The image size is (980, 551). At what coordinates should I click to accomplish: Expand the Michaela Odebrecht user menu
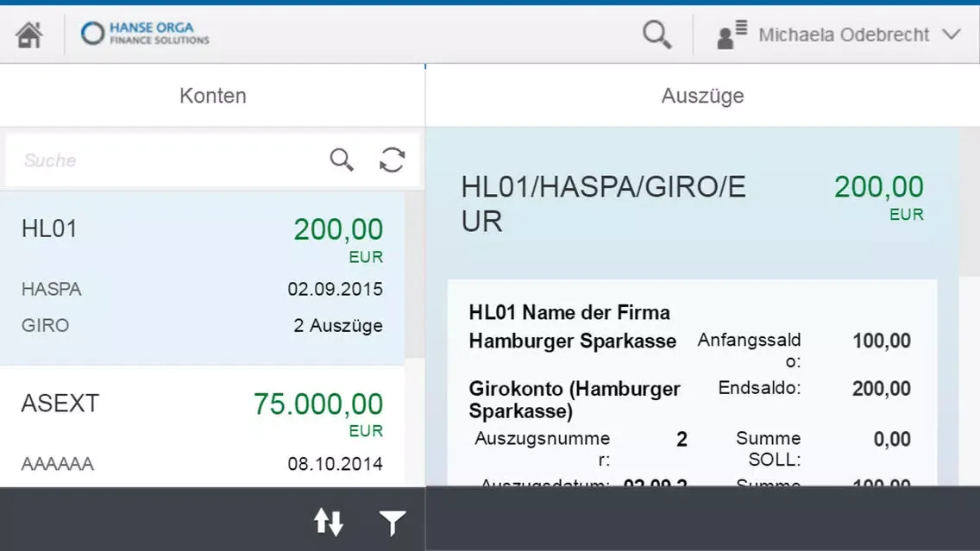952,34
